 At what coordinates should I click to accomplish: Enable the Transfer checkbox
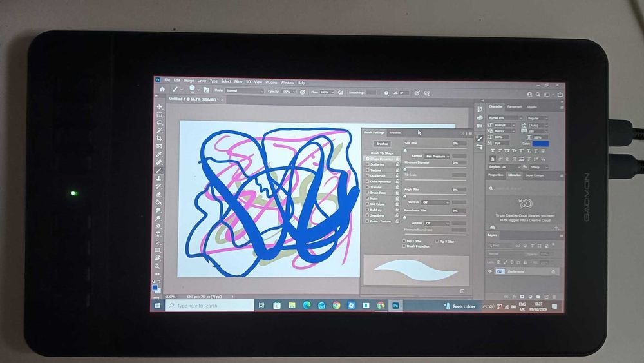(368, 187)
